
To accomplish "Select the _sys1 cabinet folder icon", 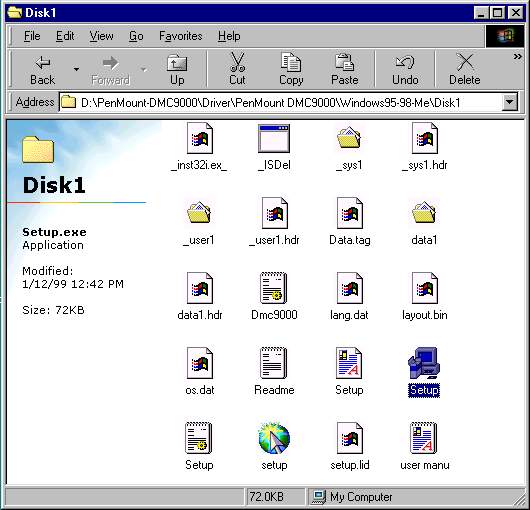I will (x=349, y=138).
